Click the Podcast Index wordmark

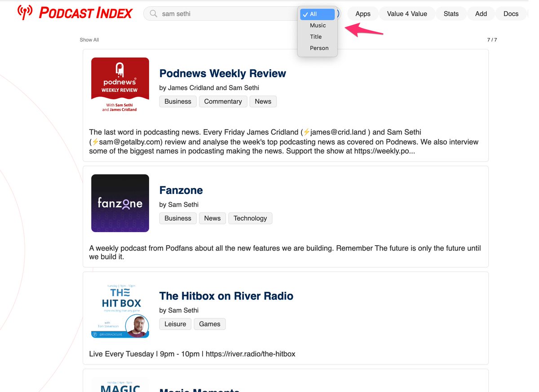coord(86,13)
